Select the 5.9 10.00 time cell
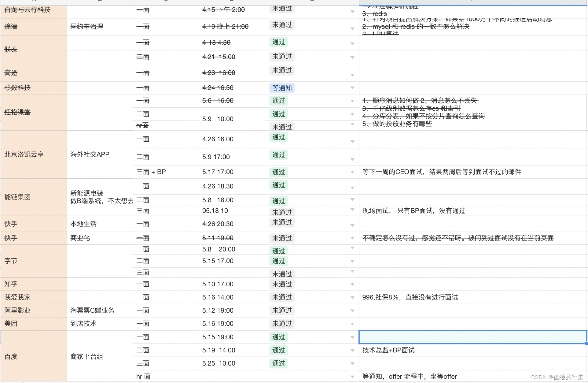Viewport: 588px width, 383px height. click(232, 119)
